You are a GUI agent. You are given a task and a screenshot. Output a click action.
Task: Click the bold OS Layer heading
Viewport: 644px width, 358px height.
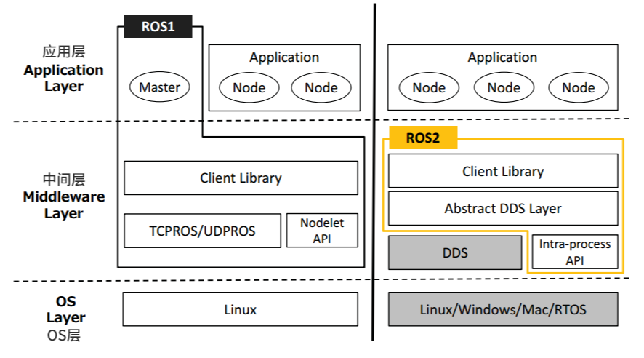(x=65, y=309)
